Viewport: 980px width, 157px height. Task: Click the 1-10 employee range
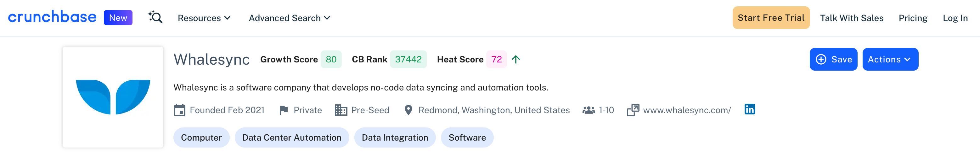point(606,110)
